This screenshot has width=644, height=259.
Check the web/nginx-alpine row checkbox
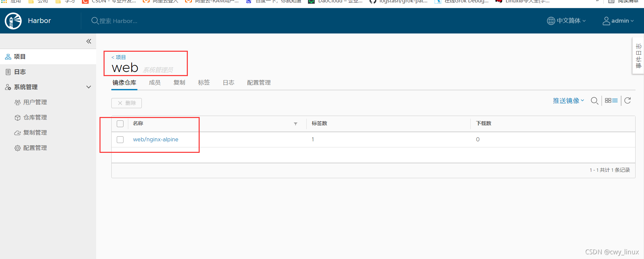120,140
